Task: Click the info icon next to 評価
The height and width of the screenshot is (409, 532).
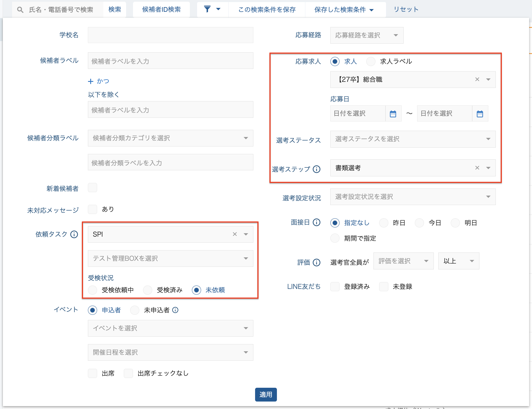Action: (x=317, y=262)
